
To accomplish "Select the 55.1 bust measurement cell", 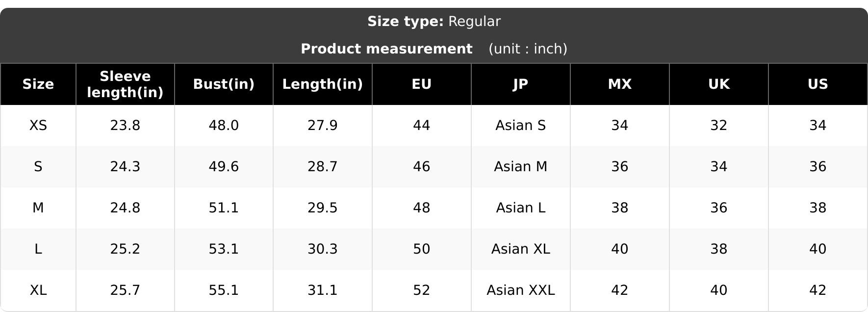I will tap(224, 290).
